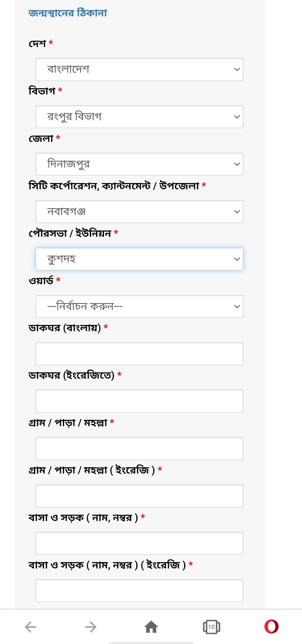Open the ইউনিয়ন dropdown showing কুশদহ
The height and width of the screenshot is (644, 302).
(139, 259)
